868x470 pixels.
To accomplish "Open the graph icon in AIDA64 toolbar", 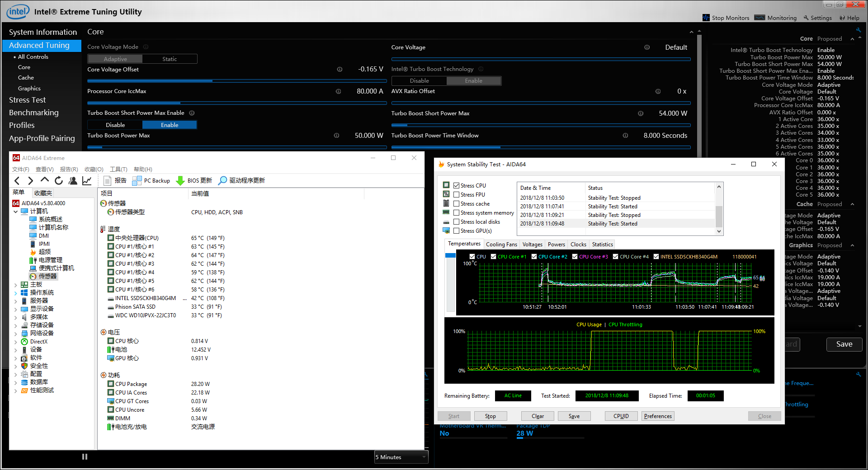I will point(87,181).
